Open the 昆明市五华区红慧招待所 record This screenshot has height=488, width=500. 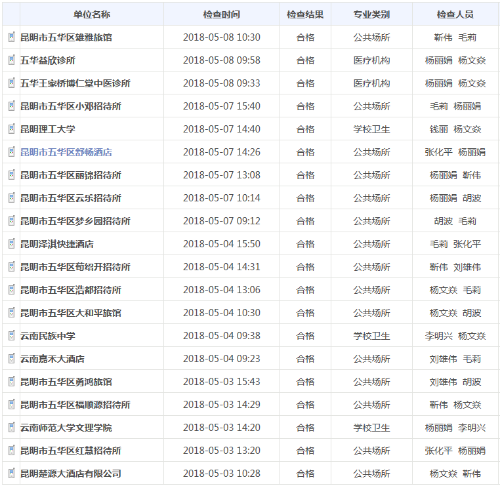[71, 451]
